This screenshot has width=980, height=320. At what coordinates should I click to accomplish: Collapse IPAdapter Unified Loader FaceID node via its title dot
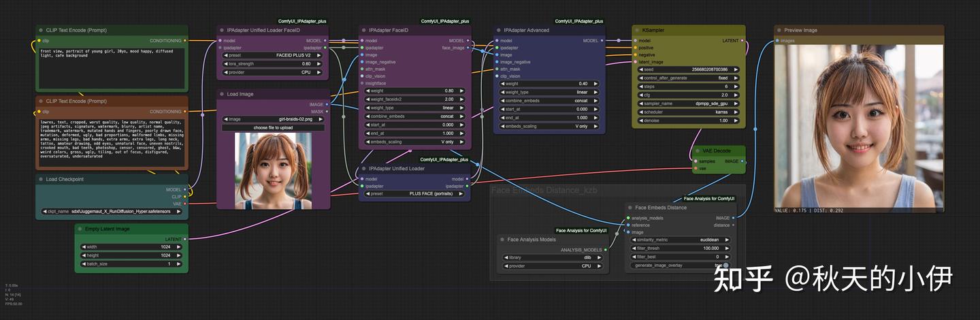pos(222,30)
